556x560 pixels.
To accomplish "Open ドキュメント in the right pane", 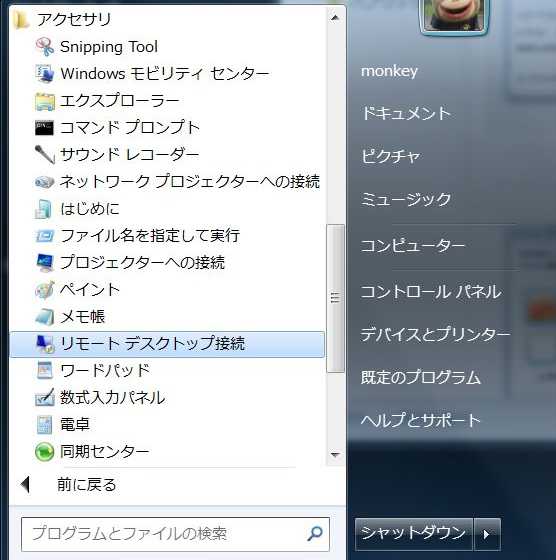I will point(406,113).
